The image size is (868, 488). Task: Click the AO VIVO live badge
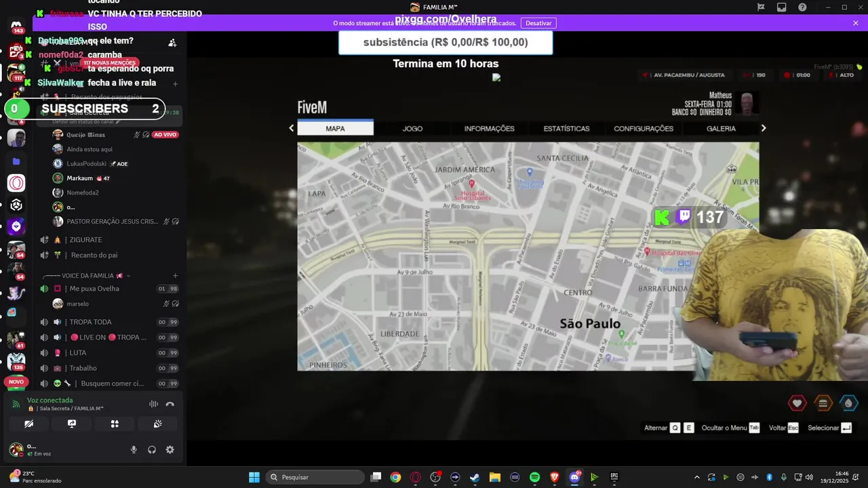click(x=165, y=135)
